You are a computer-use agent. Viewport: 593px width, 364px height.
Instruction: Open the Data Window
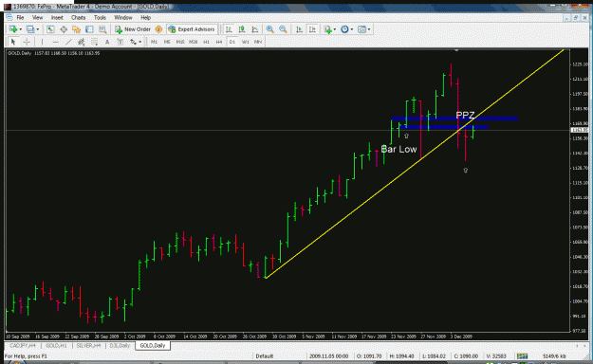[x=64, y=29]
